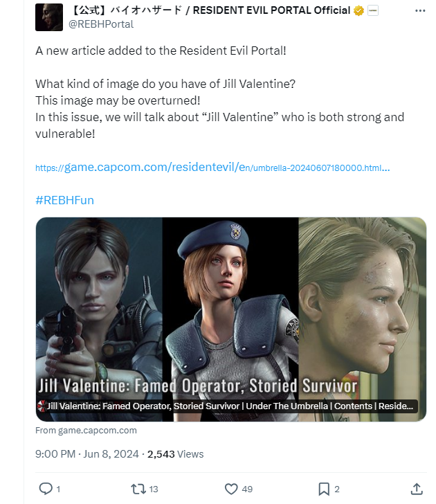Open the #REBHFun hashtag
The width and height of the screenshot is (436, 504).
64,200
